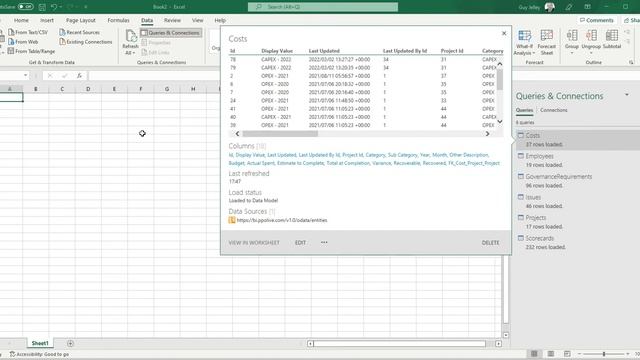Select the Scorecards query
The height and width of the screenshot is (360, 640).
point(578,242)
